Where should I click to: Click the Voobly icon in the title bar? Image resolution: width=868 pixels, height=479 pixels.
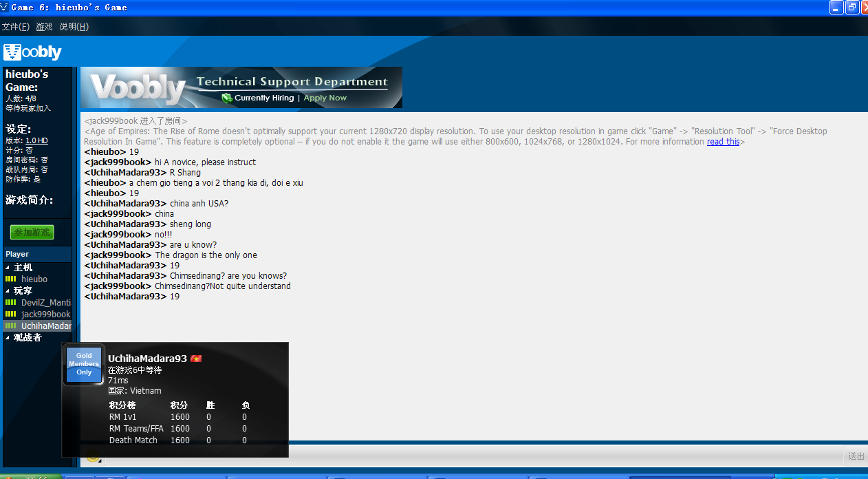pos(6,8)
